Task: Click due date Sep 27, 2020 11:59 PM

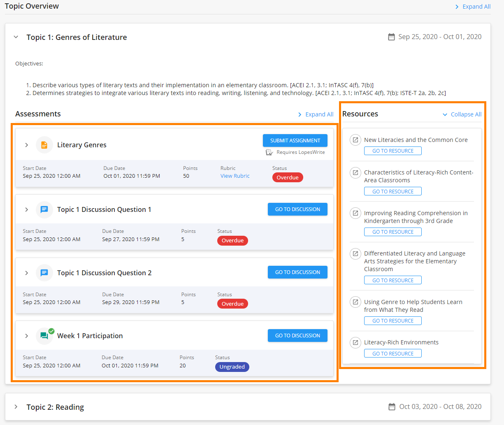Action: (x=131, y=239)
